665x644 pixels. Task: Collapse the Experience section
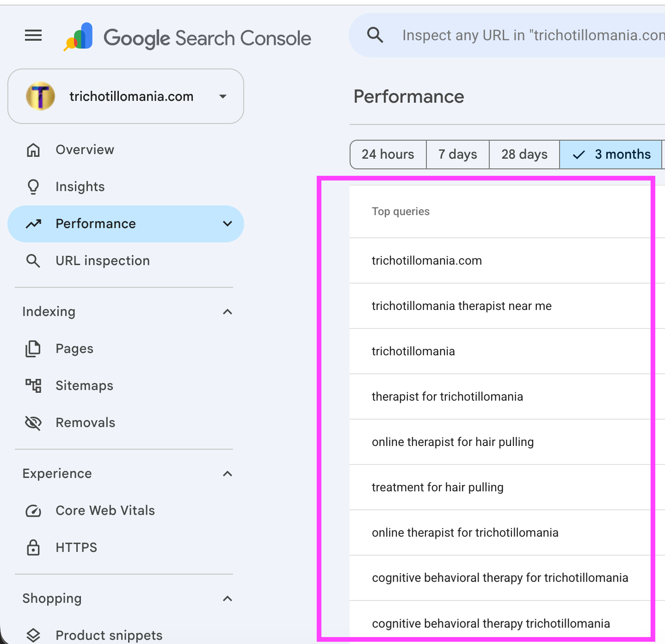pyautogui.click(x=228, y=474)
